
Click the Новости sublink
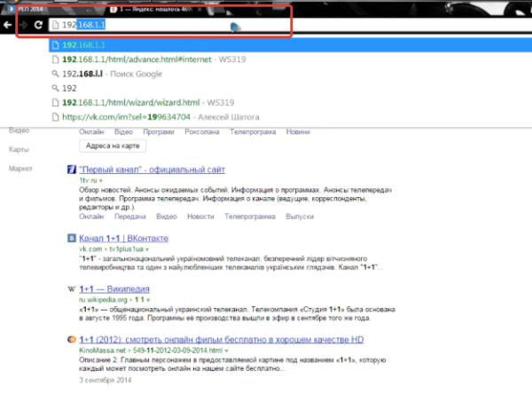coord(201,217)
